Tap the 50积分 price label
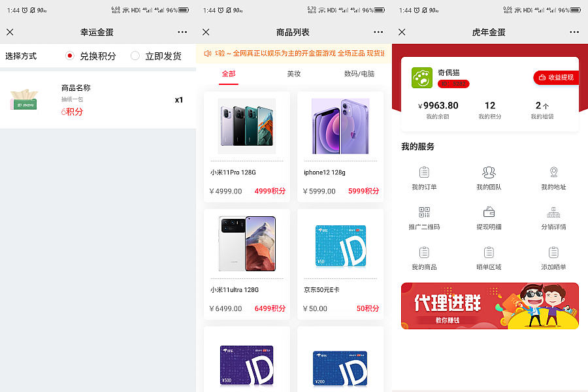 [x=367, y=308]
